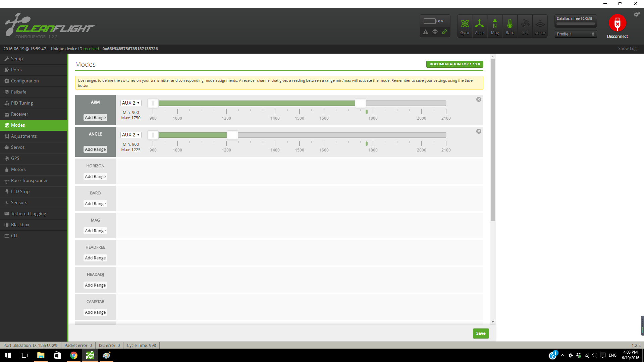Click the green Save button
The image size is (644, 362).
click(481, 333)
